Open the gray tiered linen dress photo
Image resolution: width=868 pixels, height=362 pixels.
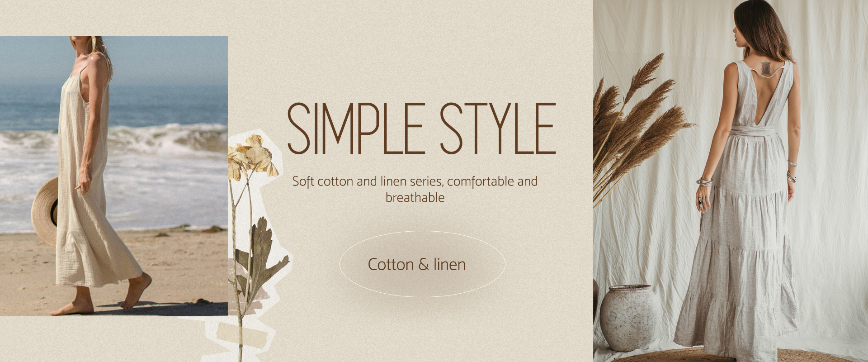(731, 181)
